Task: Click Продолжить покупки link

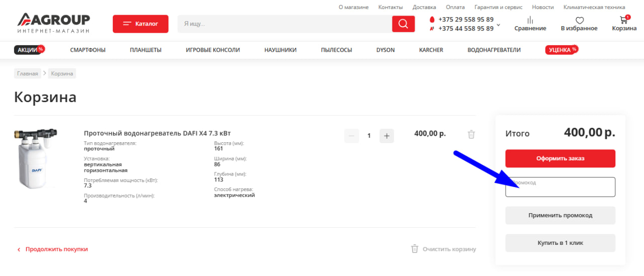Action: [52, 249]
